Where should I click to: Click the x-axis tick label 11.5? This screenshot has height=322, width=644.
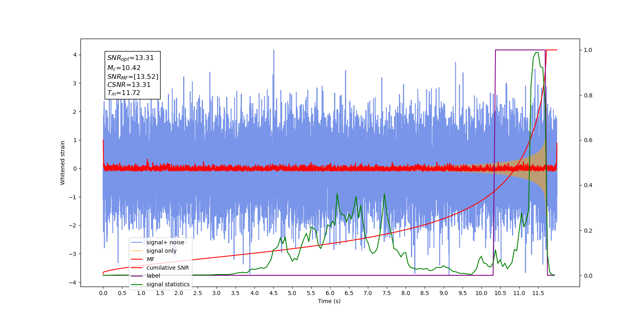pyautogui.click(x=538, y=293)
